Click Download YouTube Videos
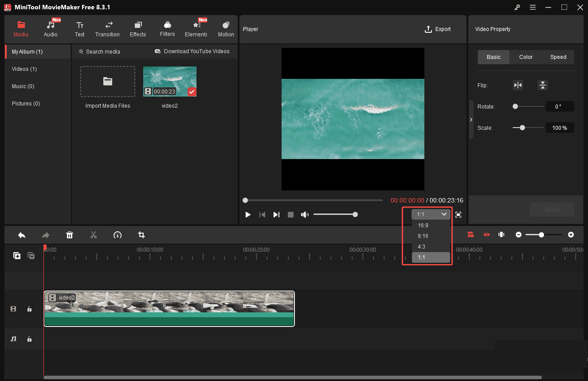The height and width of the screenshot is (381, 588). 192,51
